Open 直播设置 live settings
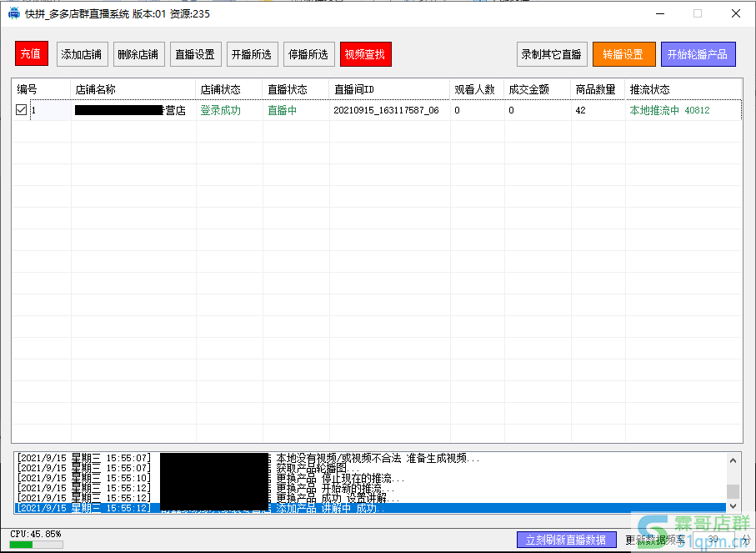Image resolution: width=756 pixels, height=553 pixels. (196, 54)
